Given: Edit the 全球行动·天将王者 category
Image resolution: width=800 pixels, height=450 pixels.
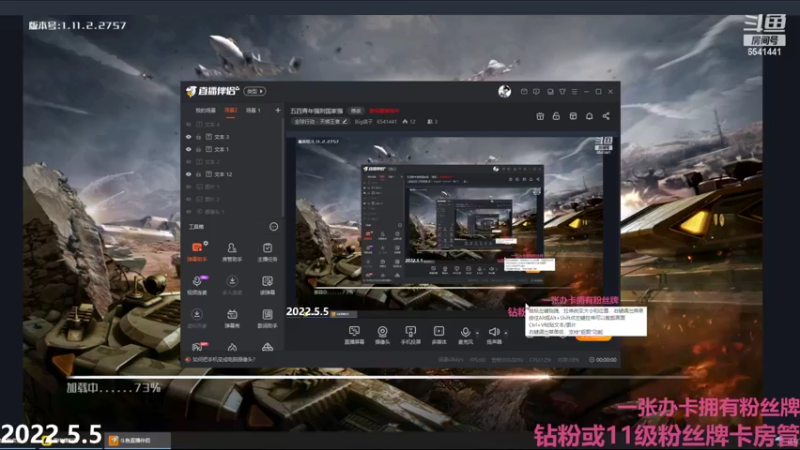Looking at the screenshot, I should (x=321, y=121).
